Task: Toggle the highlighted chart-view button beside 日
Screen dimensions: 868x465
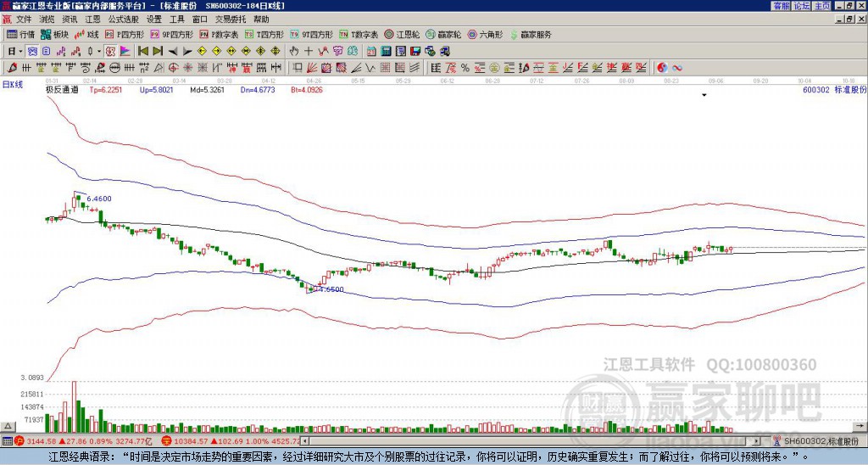Action: coord(32,52)
